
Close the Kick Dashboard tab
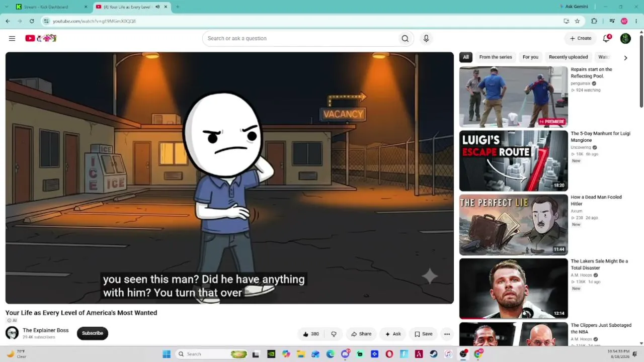coord(86,7)
